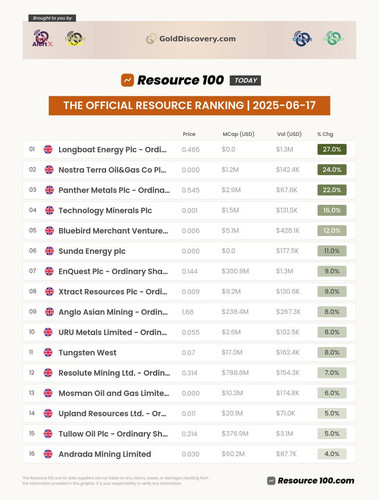Image resolution: width=379 pixels, height=500 pixels.
Task: Click the UK flag beside URU Metals
Action: click(x=48, y=332)
